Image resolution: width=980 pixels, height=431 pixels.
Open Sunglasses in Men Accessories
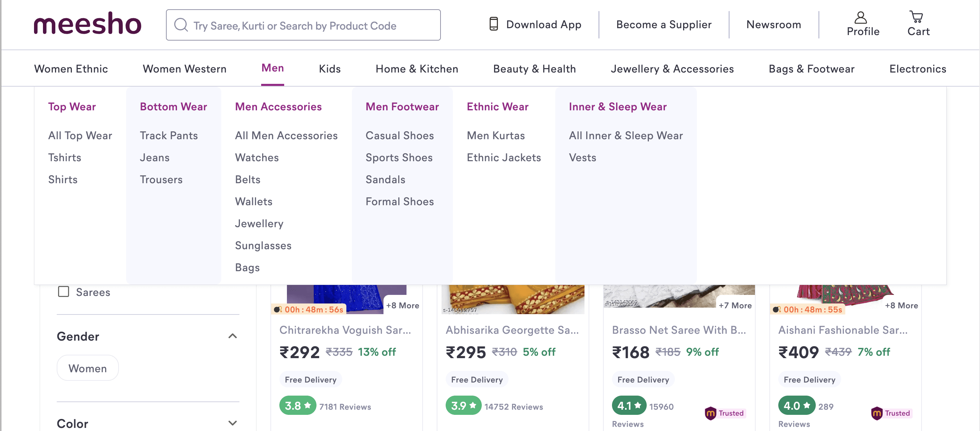point(263,245)
